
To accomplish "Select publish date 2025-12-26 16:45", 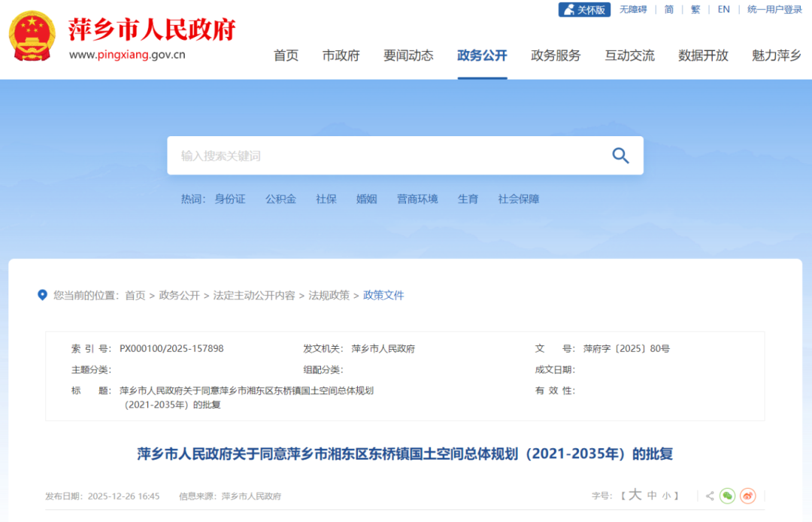I will coord(124,496).
